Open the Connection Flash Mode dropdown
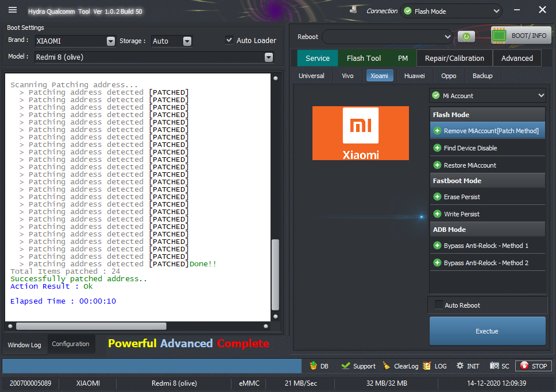556x392 pixels. click(x=451, y=11)
